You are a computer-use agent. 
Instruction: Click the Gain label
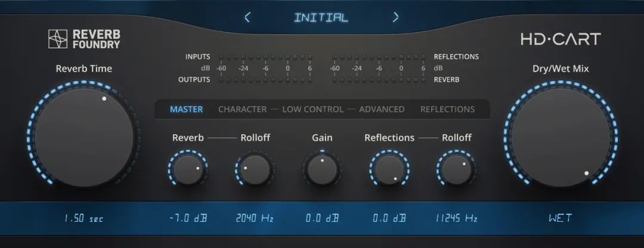323,138
